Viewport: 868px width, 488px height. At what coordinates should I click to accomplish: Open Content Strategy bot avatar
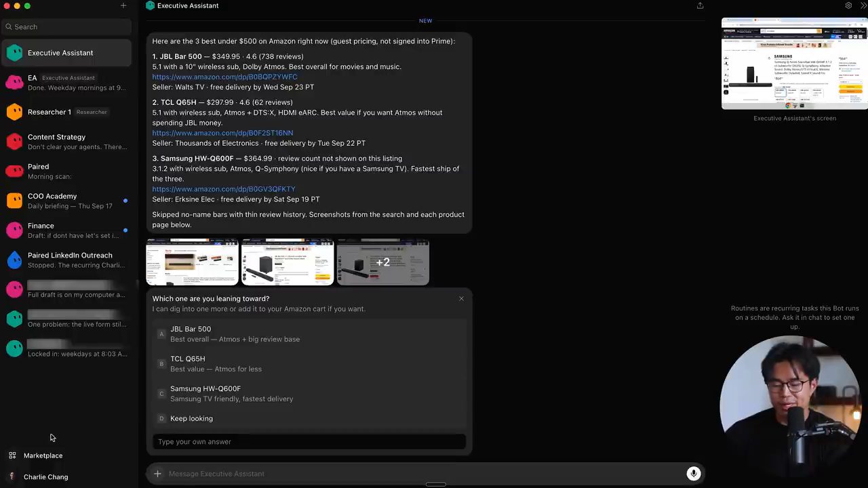[x=14, y=142]
